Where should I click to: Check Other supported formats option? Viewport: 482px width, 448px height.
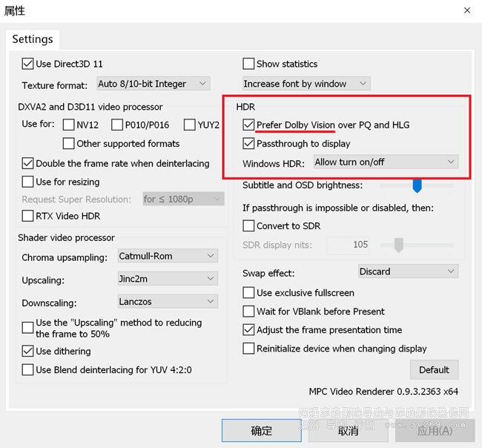pos(69,144)
